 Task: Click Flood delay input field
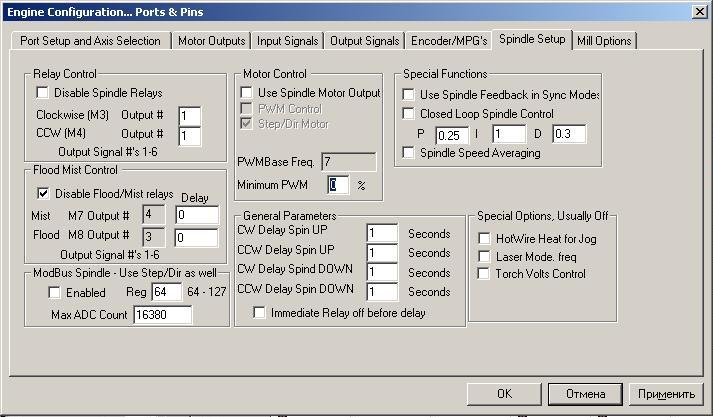197,238
